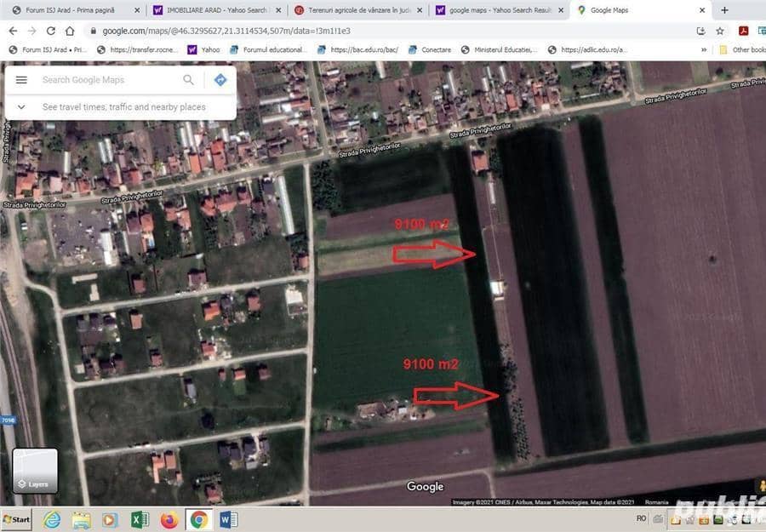This screenshot has width=766, height=532.
Task: Click the search magnifier icon in Maps
Action: (x=188, y=80)
